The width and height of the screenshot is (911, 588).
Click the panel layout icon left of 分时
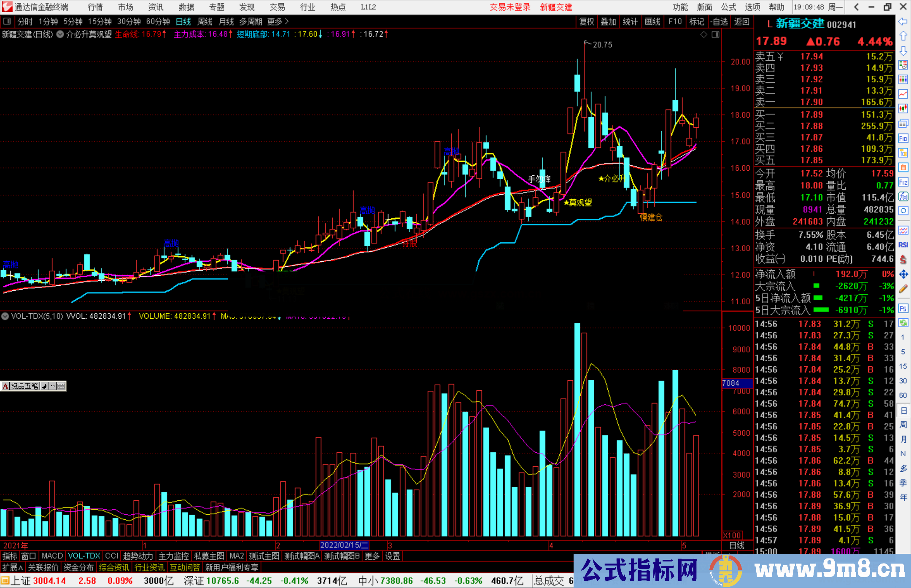click(7, 21)
